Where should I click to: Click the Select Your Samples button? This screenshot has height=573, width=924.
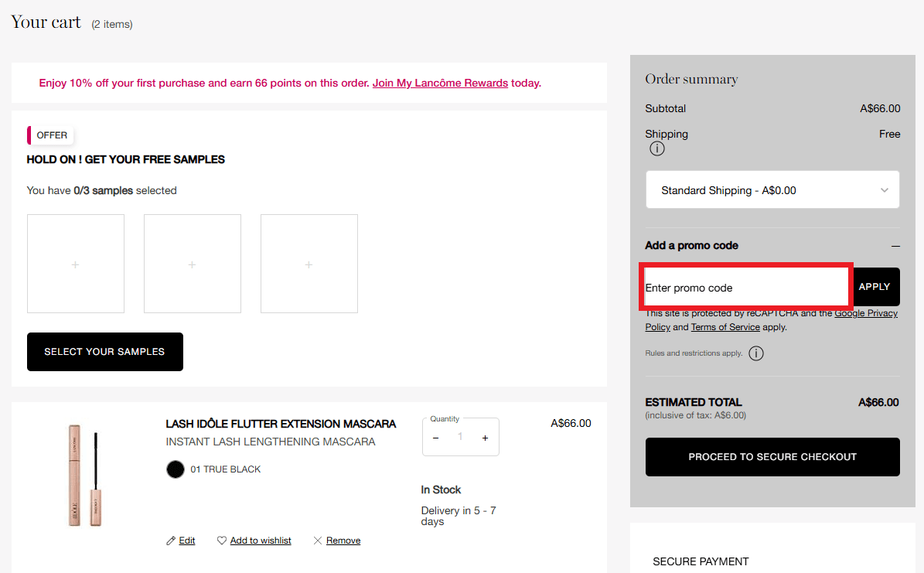[104, 352]
